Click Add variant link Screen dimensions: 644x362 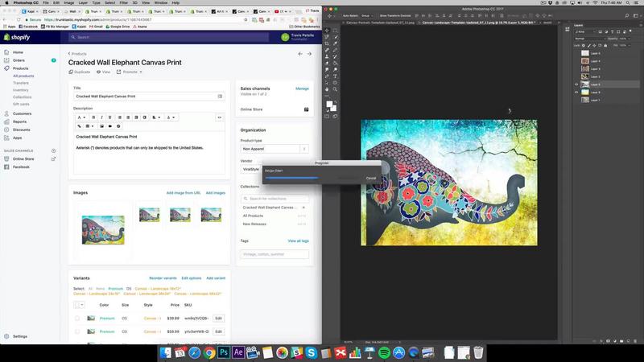[x=216, y=278]
